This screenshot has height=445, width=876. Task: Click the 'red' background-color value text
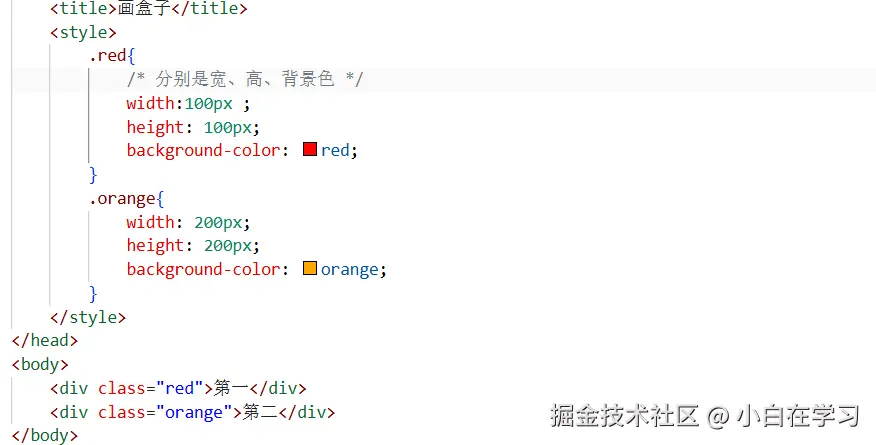(335, 151)
